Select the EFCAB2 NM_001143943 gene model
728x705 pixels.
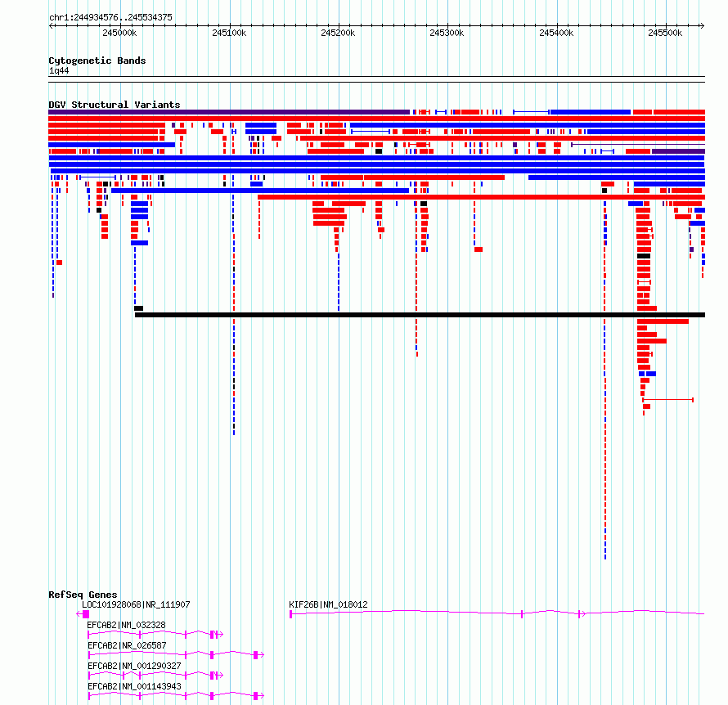coord(176,696)
